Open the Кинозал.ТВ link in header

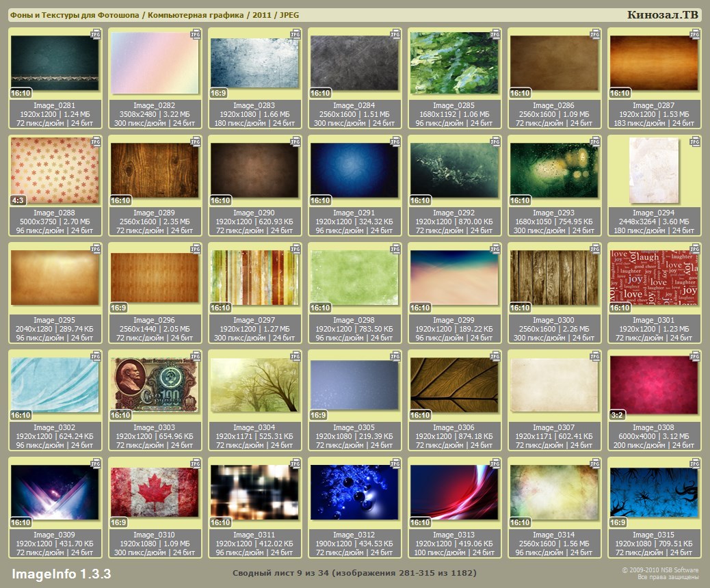pos(662,15)
